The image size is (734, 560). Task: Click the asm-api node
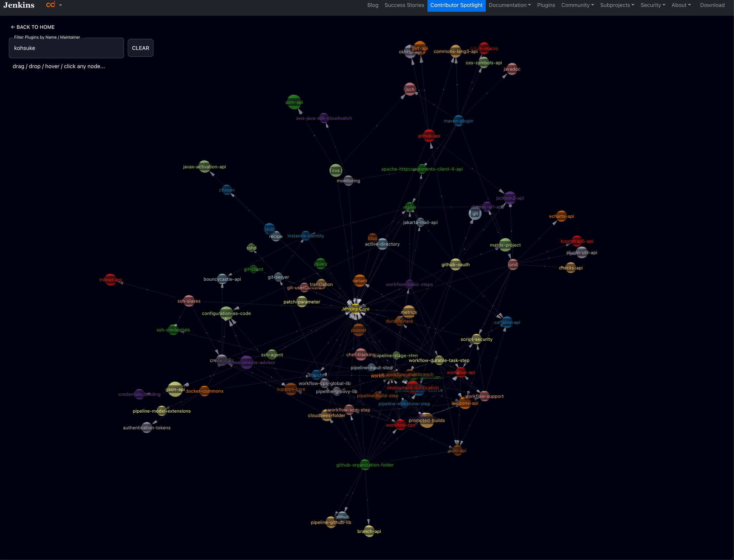point(294,102)
